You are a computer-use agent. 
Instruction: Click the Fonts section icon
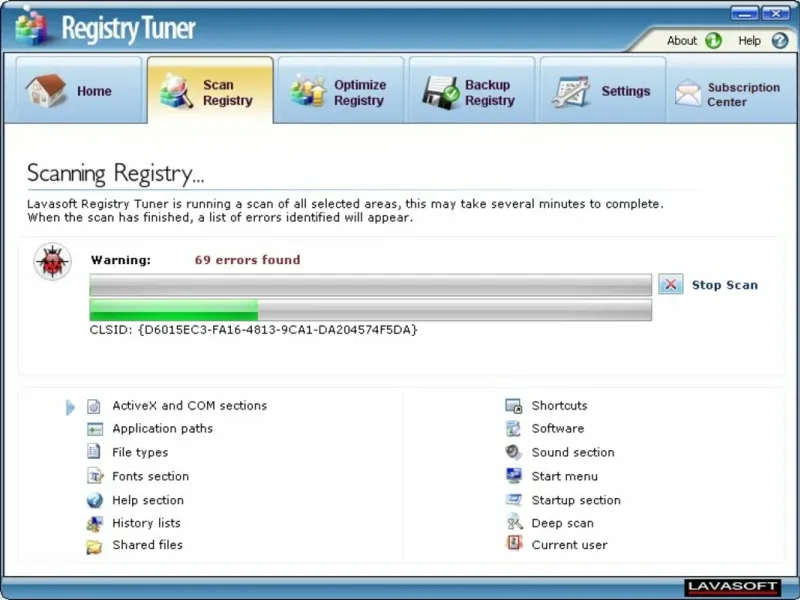95,476
